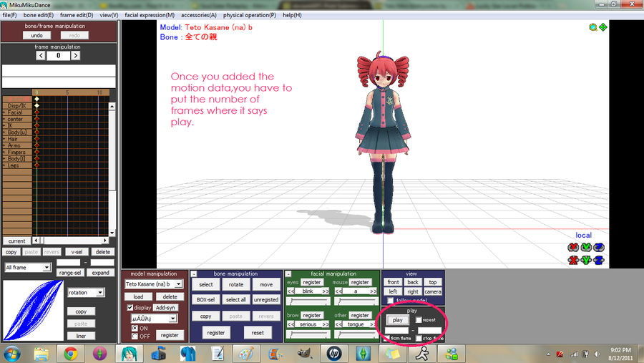This screenshot has width=644, height=363.
Task: Click the model load button
Action: pos(138,296)
